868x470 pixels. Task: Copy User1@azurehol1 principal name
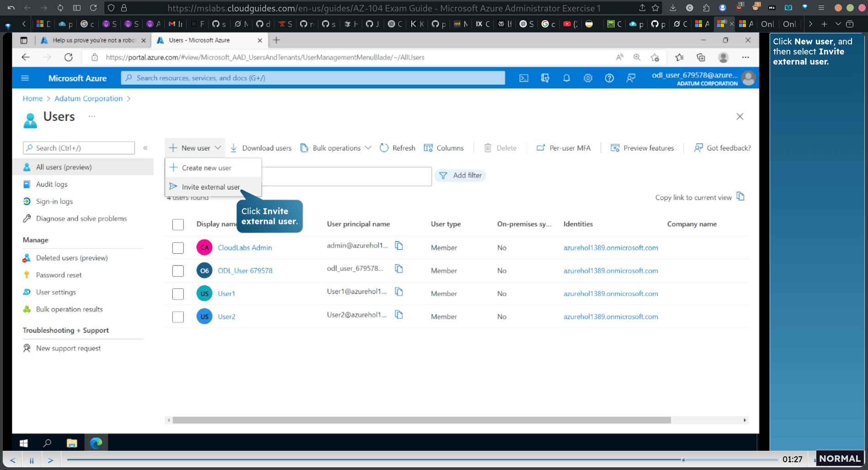coord(399,292)
